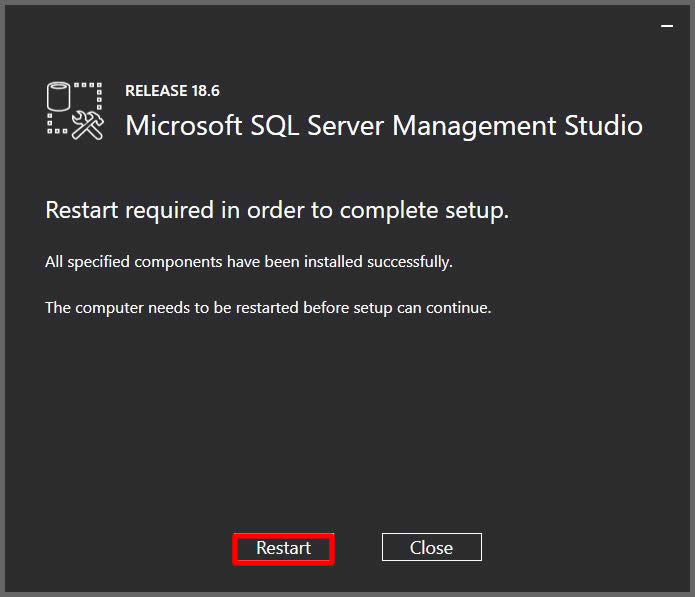
Task: Click 'complete setup' in the heading
Action: tap(424, 211)
